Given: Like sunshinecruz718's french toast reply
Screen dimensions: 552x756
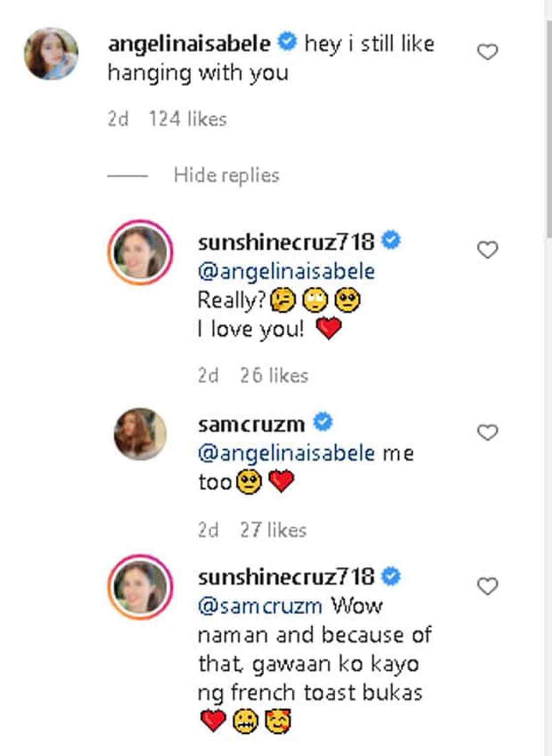Looking at the screenshot, I should tap(487, 586).
